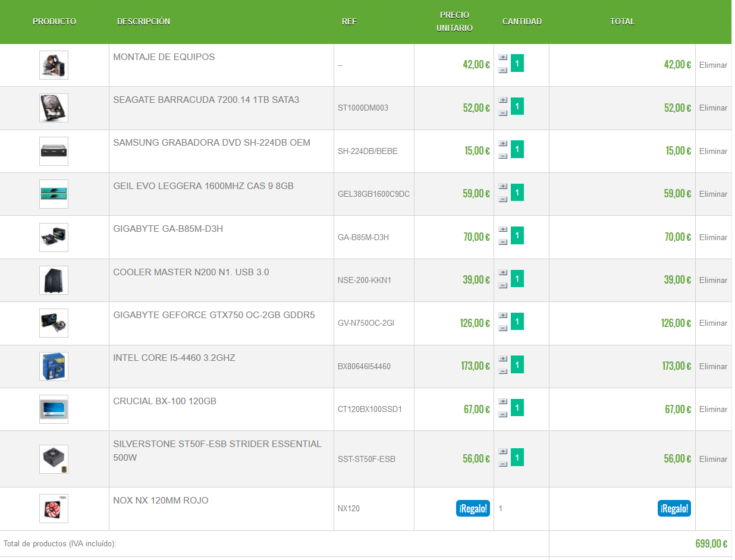Open Intel Core i5 processor thumbnail
Image resolution: width=735 pixels, height=560 pixels.
54,366
